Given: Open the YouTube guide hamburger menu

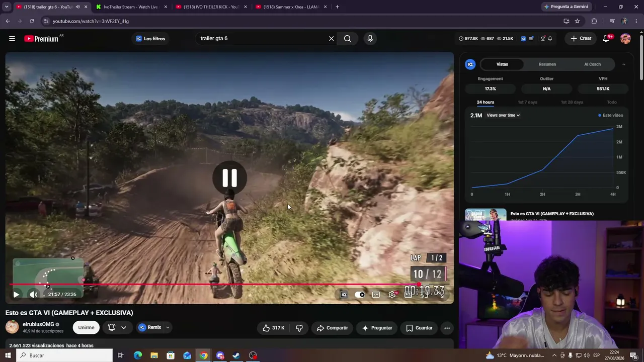Looking at the screenshot, I should tap(12, 39).
